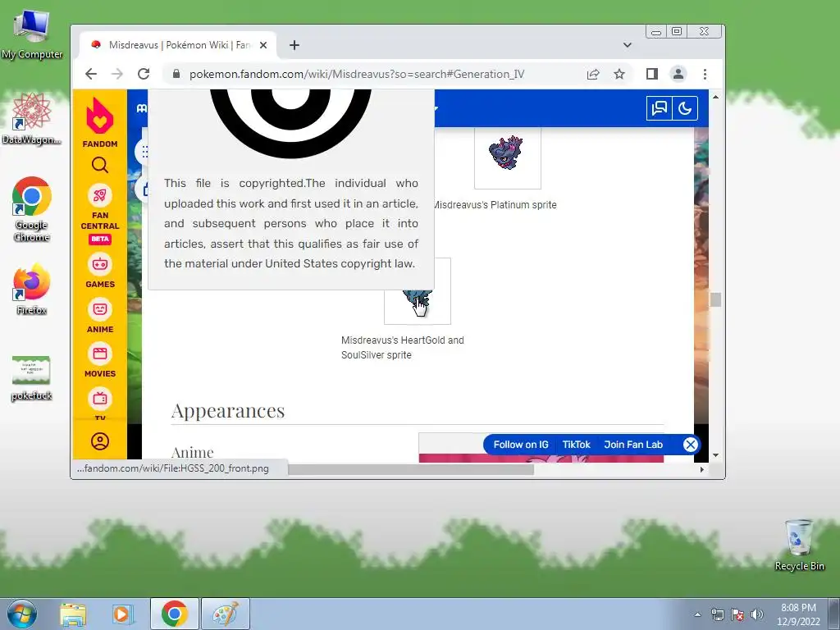Select the Recycle Bin icon
The width and height of the screenshot is (840, 630).
pos(799,545)
